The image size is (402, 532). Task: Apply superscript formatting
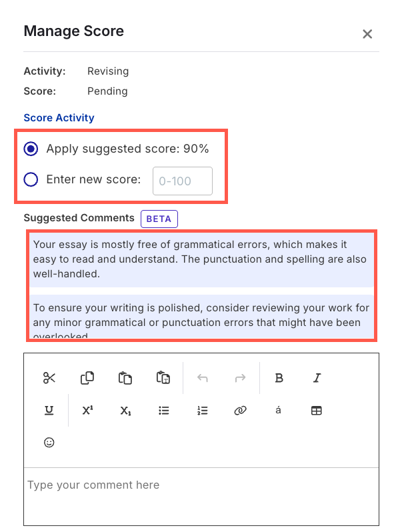click(87, 411)
